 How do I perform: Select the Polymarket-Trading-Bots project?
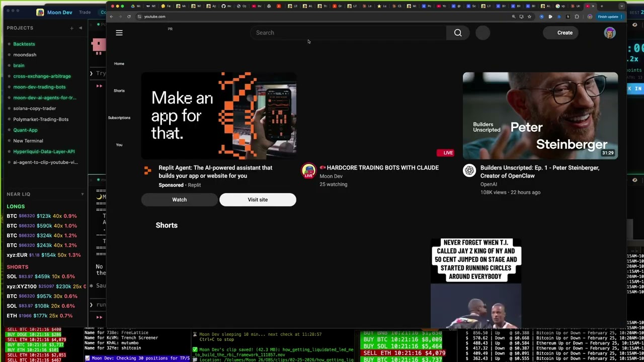(41, 119)
